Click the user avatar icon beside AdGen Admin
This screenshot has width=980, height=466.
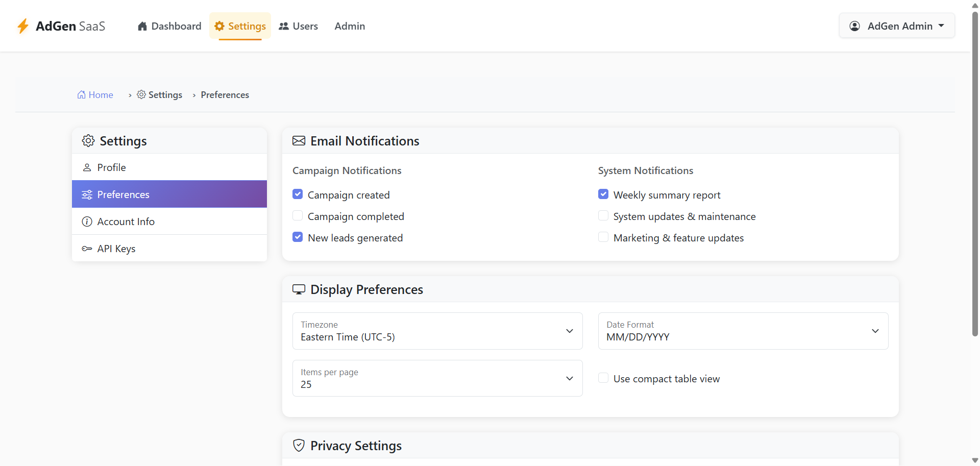tap(854, 26)
